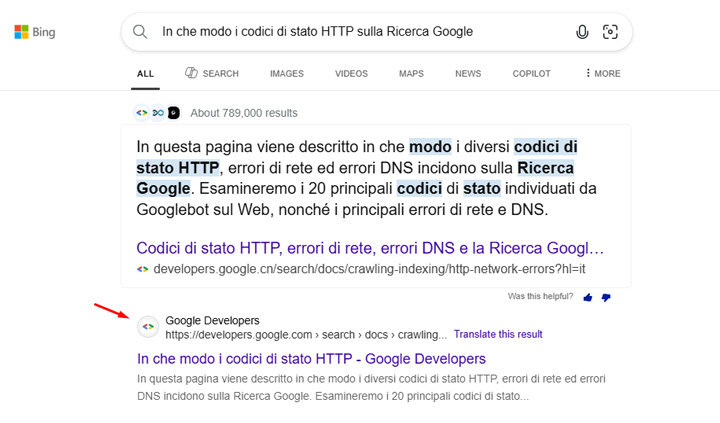The width and height of the screenshot is (720, 423).
Task: Click the thumbs down feedback icon
Action: tap(606, 297)
